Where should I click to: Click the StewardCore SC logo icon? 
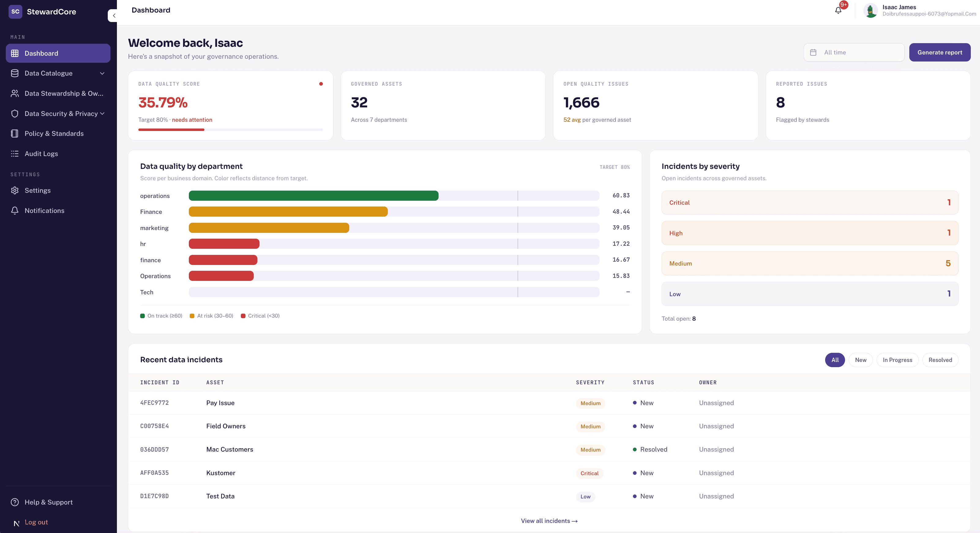[x=15, y=11]
